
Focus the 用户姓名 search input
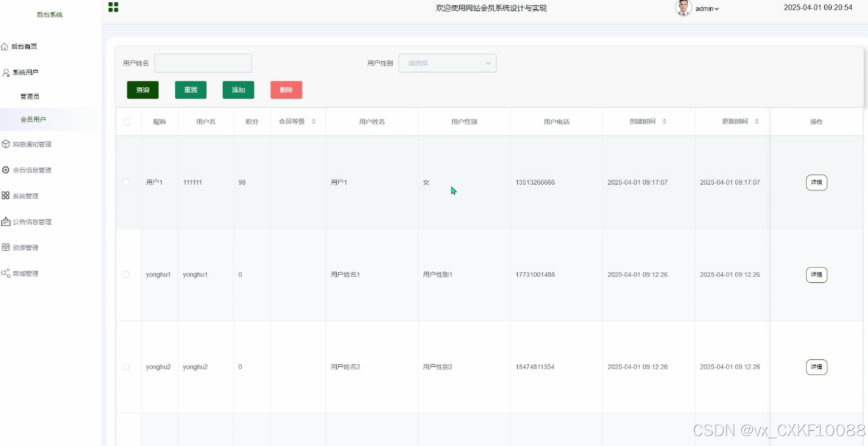tap(203, 63)
